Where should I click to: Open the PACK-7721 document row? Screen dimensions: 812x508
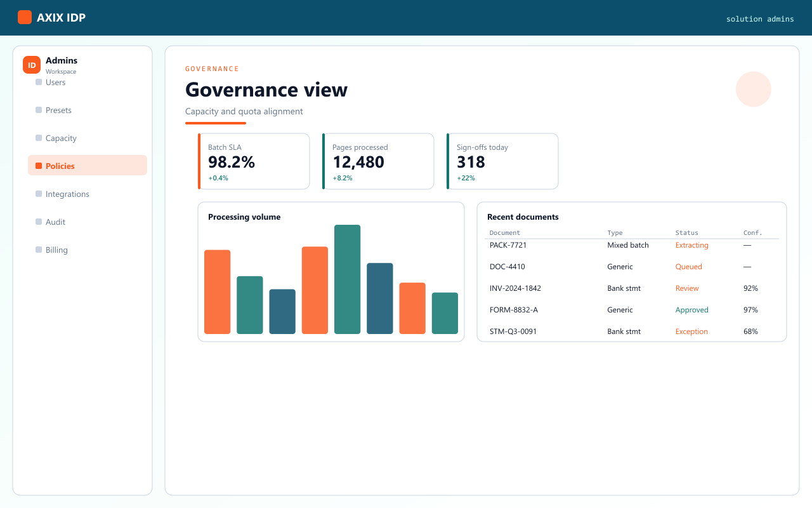(632, 245)
